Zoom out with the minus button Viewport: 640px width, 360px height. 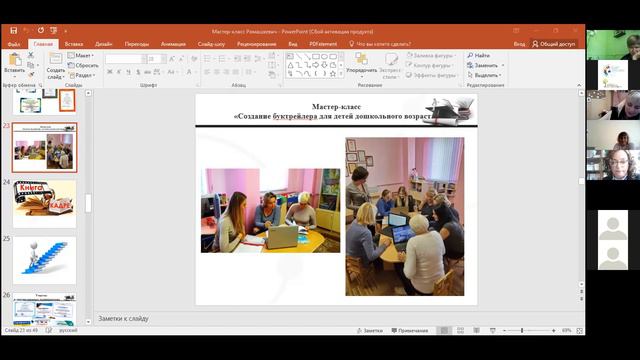504,331
